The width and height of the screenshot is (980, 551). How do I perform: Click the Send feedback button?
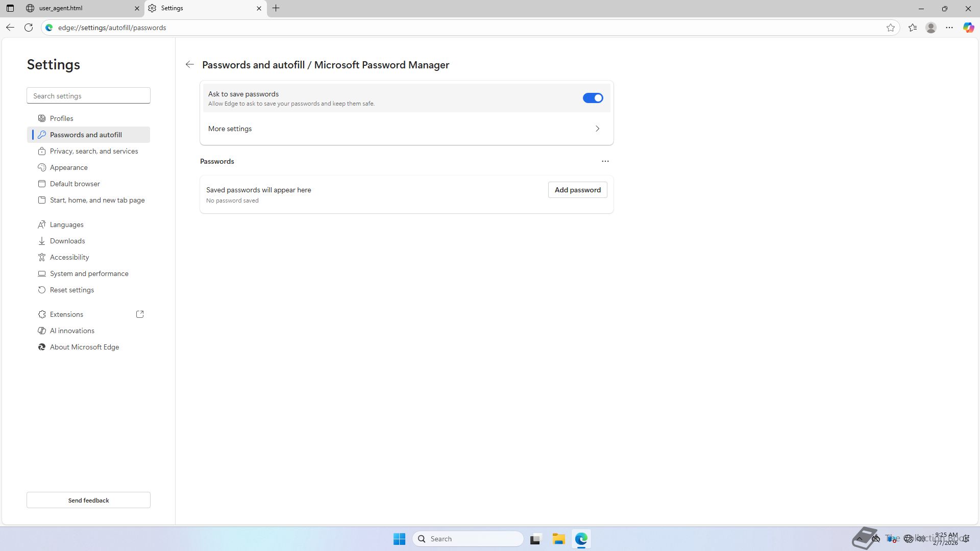pyautogui.click(x=88, y=500)
